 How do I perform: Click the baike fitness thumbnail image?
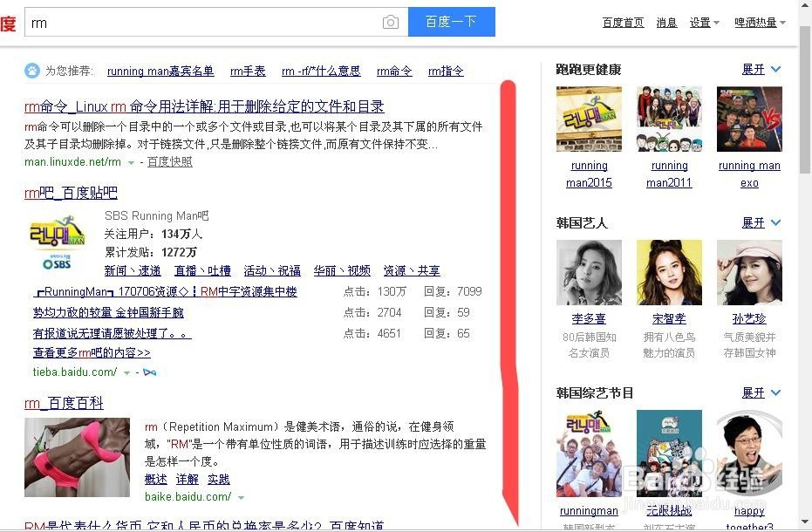77,457
